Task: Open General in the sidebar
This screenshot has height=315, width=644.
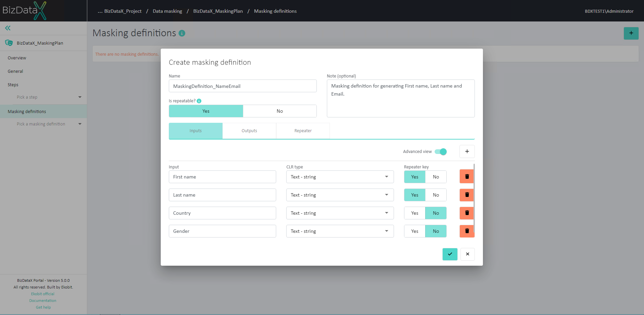Action: 15,71
